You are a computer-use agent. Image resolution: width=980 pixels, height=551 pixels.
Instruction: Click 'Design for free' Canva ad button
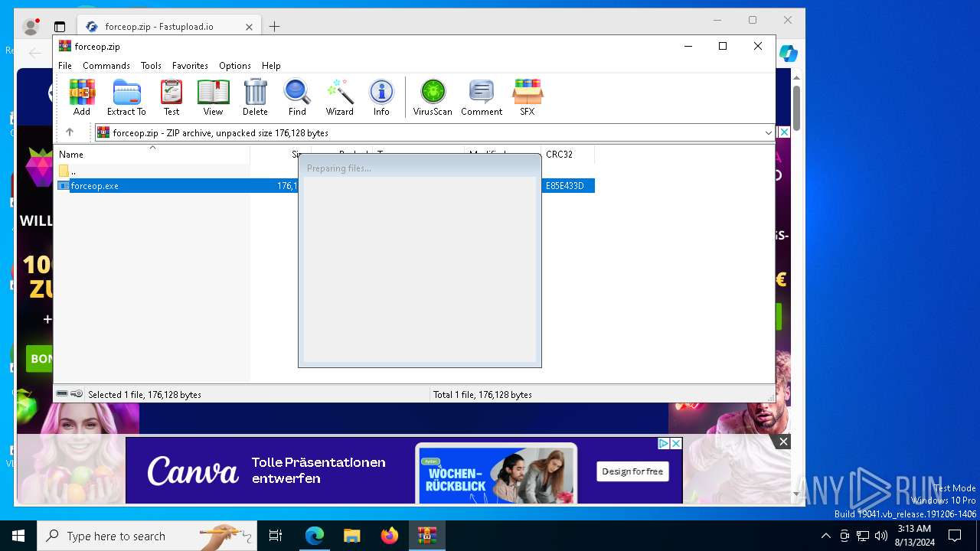click(632, 471)
